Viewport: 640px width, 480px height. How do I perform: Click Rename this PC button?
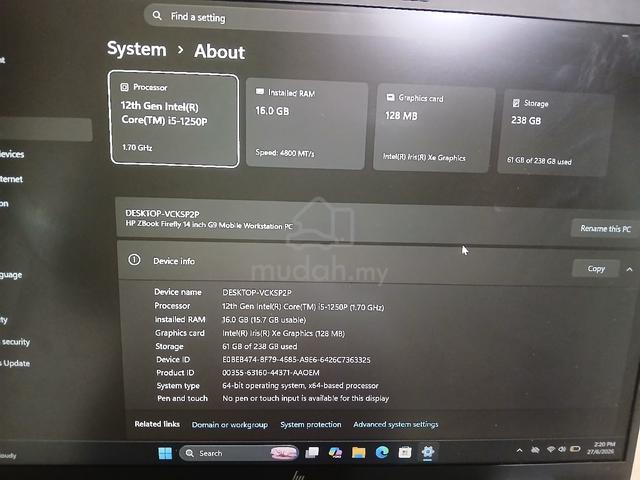coord(605,229)
